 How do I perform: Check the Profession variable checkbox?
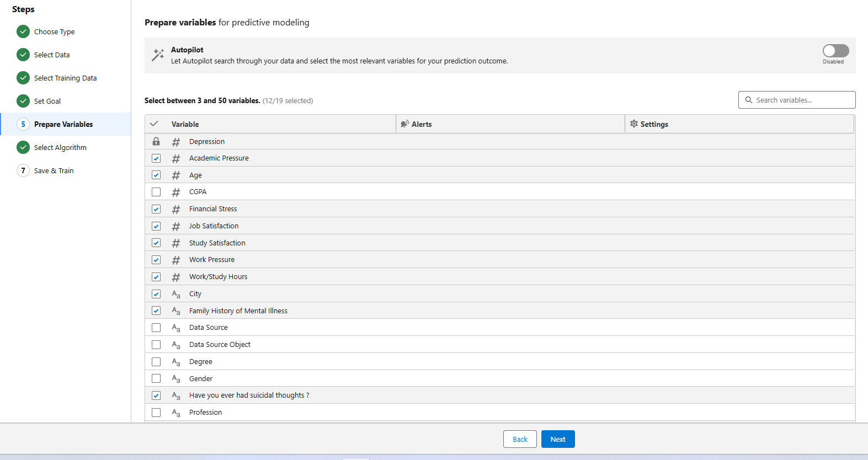pyautogui.click(x=156, y=413)
